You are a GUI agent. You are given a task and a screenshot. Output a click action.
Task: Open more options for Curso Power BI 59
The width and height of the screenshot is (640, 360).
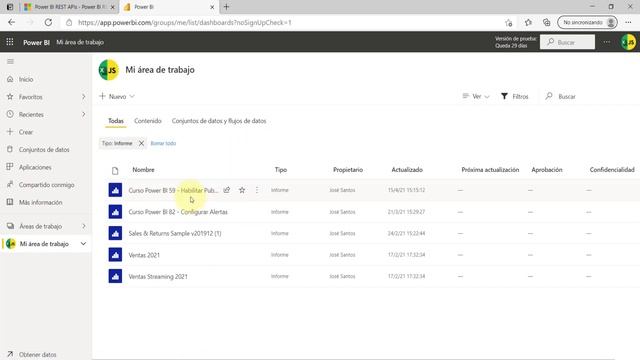tap(257, 190)
